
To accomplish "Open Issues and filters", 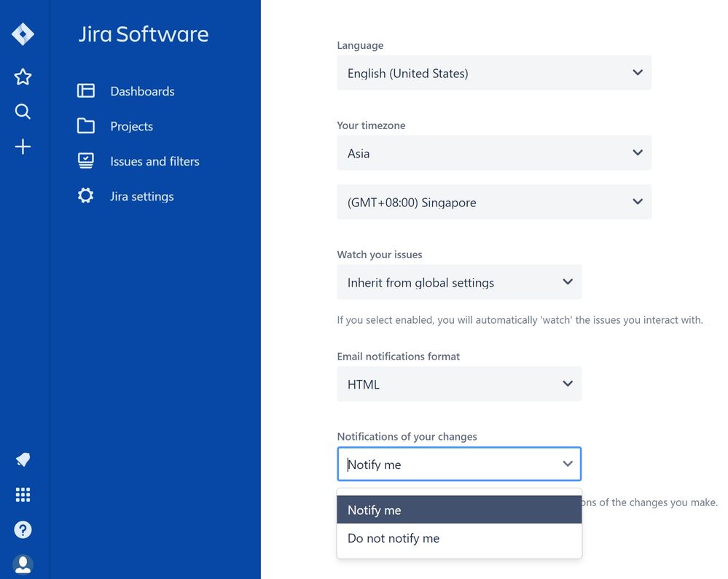I will tap(154, 161).
